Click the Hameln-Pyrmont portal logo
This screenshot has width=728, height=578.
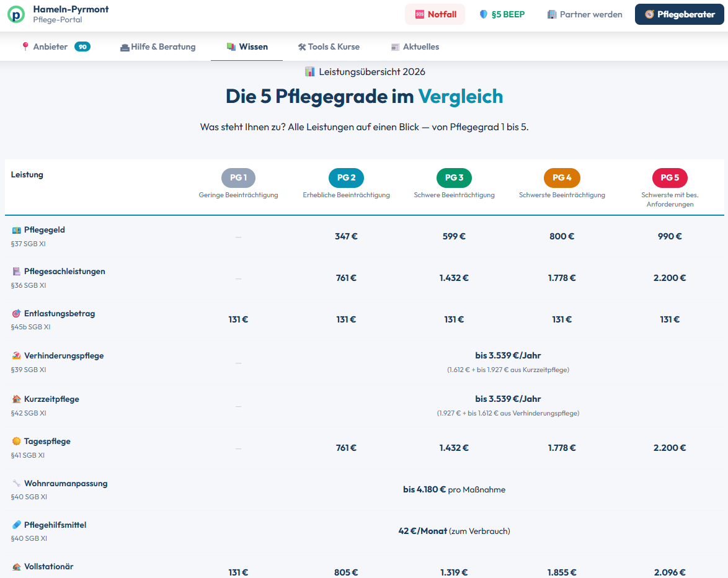17,14
